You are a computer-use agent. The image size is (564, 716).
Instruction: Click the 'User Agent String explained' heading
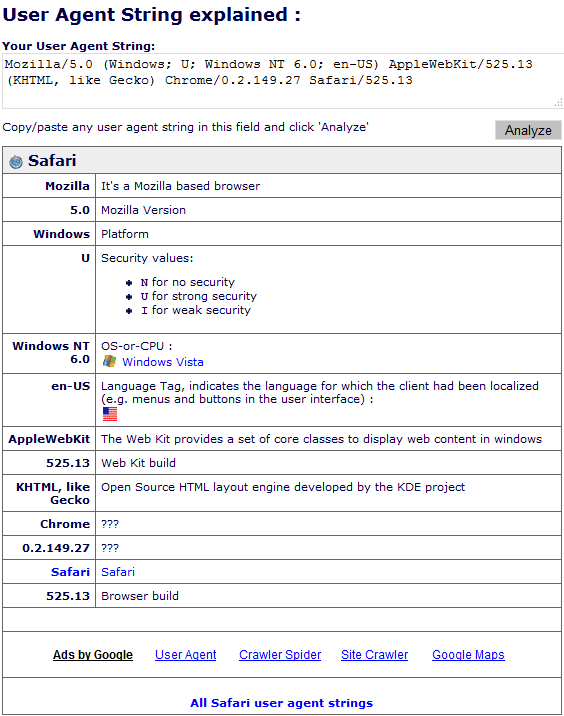click(x=152, y=15)
